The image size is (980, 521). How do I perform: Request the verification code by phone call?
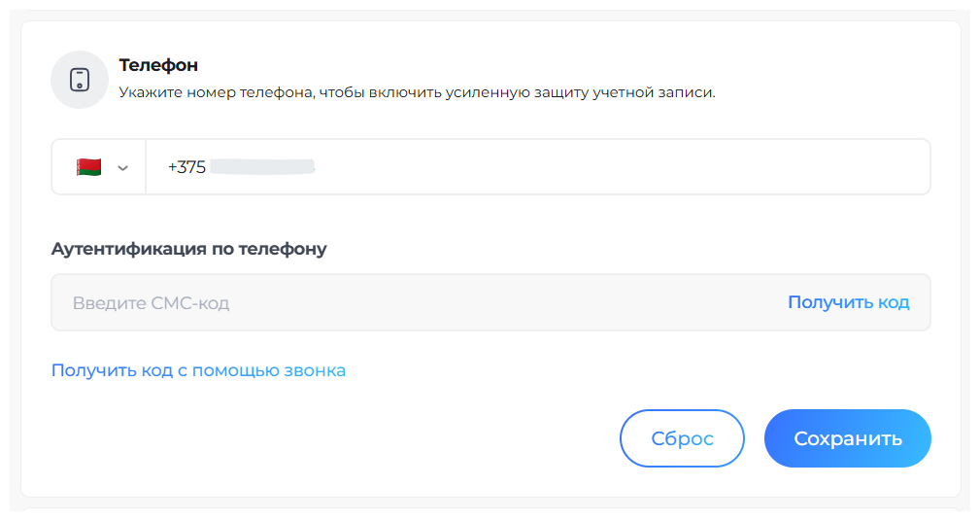pos(198,370)
